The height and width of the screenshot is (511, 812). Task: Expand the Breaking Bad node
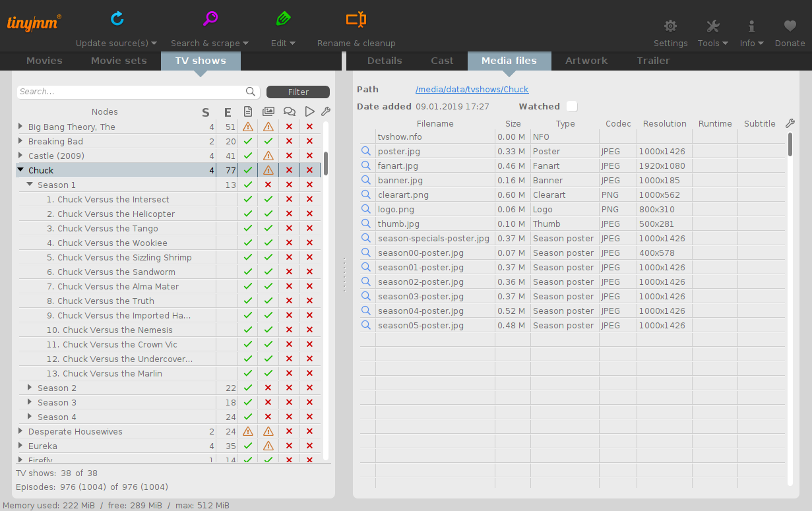20,141
